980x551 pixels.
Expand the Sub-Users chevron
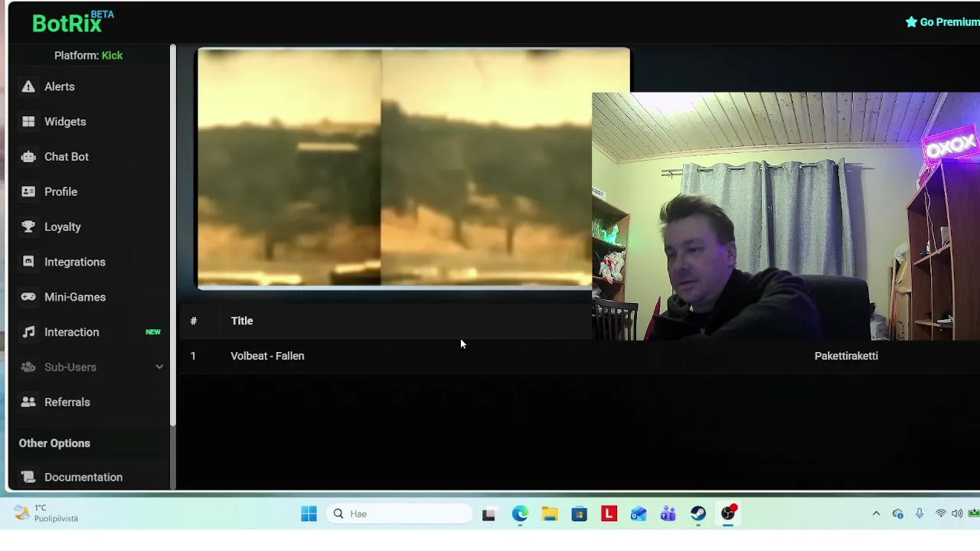pyautogui.click(x=159, y=367)
